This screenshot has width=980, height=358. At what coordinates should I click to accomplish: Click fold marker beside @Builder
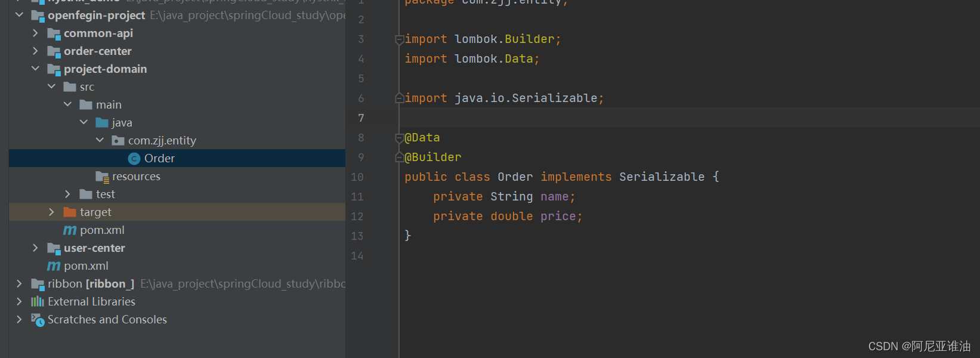click(400, 158)
